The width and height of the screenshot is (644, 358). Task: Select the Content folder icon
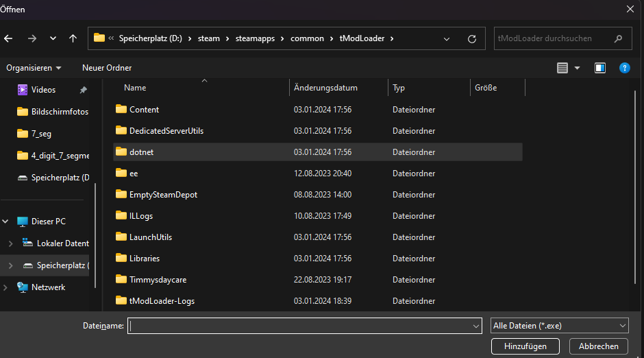[x=121, y=109]
